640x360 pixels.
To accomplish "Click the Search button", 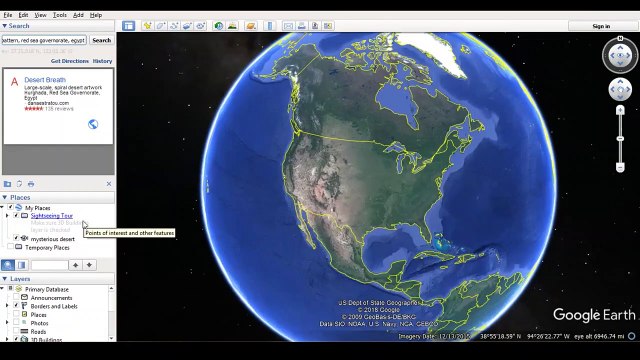I will click(102, 40).
